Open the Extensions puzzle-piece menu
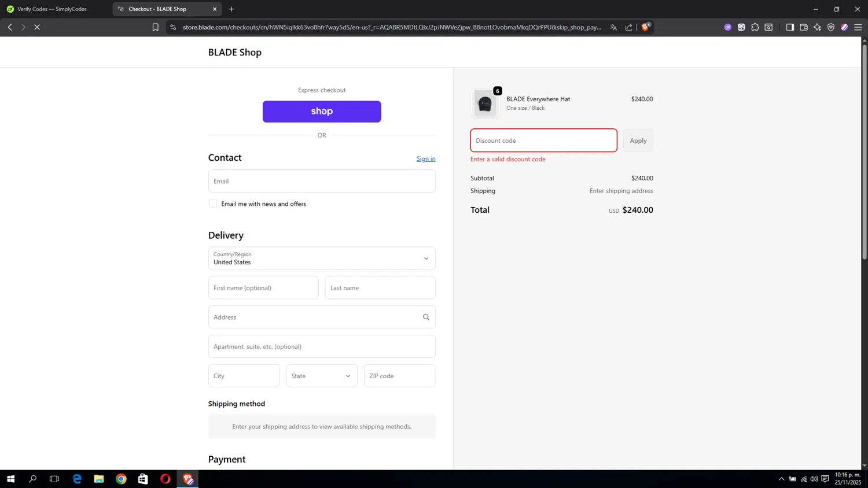The width and height of the screenshot is (868, 488). [755, 27]
